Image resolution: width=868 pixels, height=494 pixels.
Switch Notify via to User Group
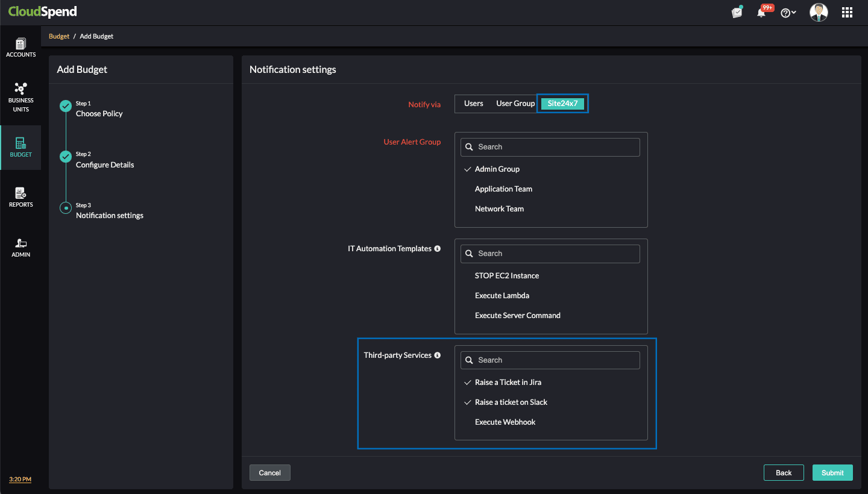pos(515,104)
